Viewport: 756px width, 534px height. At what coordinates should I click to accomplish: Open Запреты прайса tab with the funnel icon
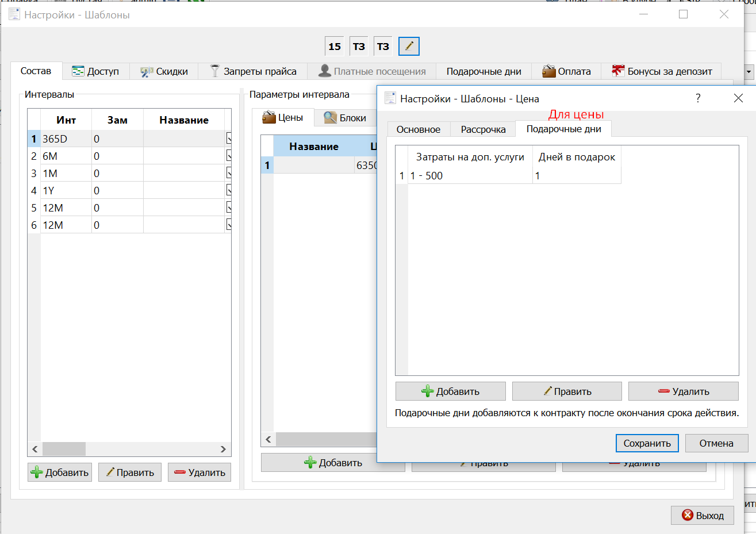pyautogui.click(x=253, y=71)
